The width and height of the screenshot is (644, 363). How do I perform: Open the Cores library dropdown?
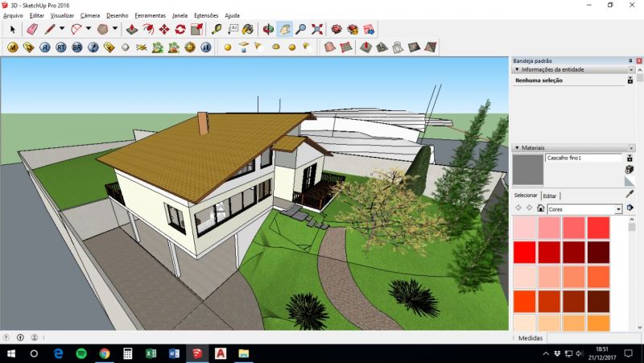(x=618, y=209)
